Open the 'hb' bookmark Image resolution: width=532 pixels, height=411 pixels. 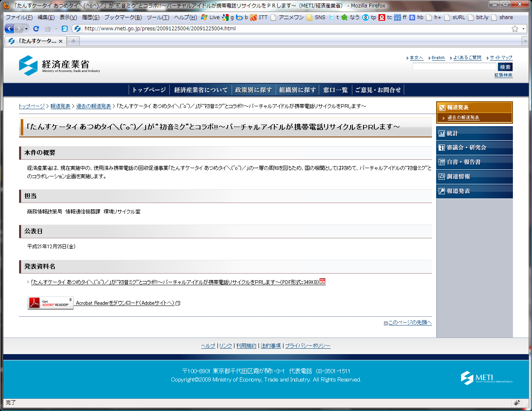(x=417, y=17)
